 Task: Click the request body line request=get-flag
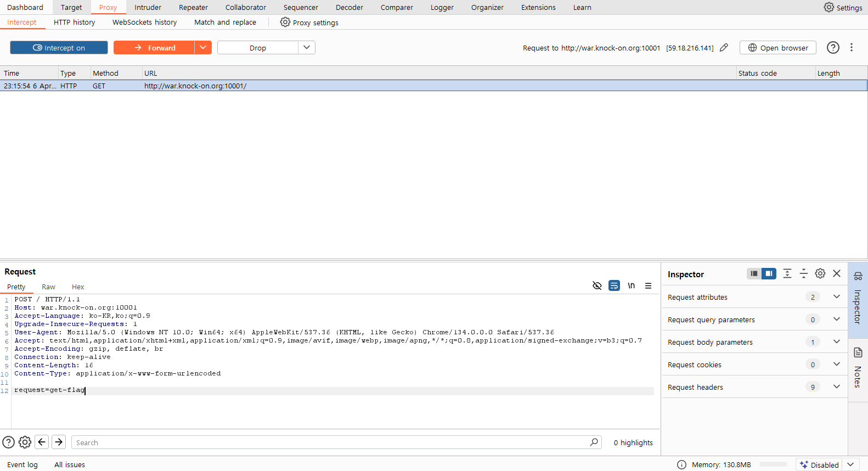point(50,390)
